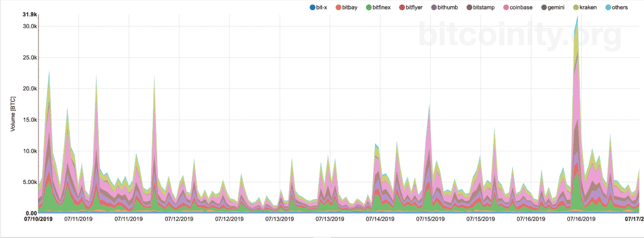Toggle the others legend entry
This screenshot has height=238, width=644.
coord(616,8)
